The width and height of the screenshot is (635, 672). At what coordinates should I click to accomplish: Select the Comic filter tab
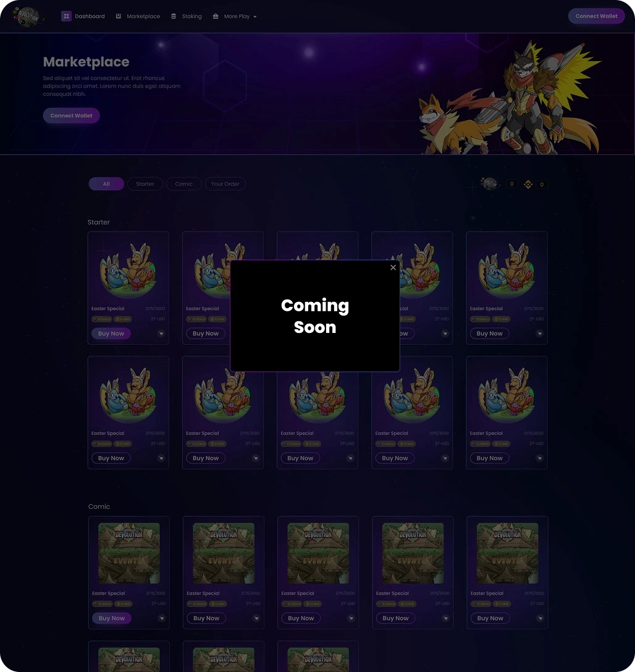pos(184,184)
